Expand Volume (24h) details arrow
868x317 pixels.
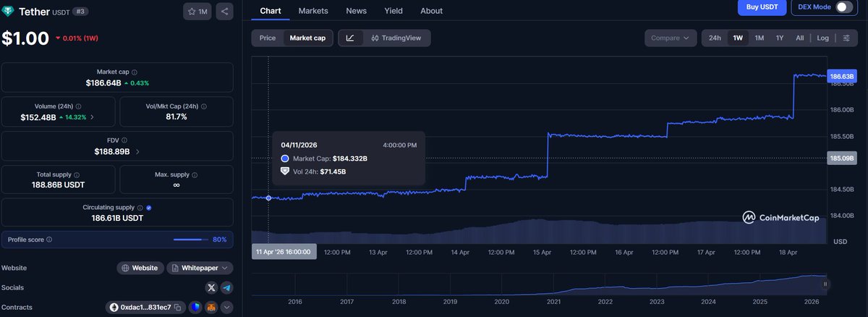tap(91, 117)
